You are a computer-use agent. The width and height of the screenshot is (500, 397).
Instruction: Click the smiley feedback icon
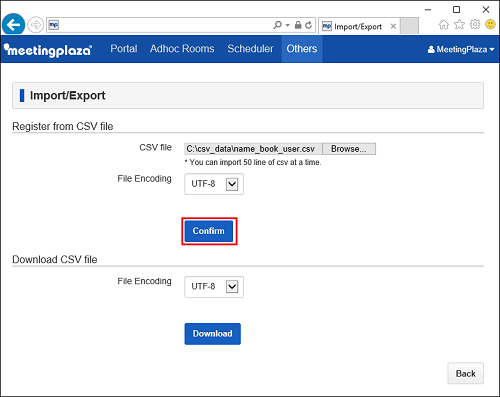[490, 24]
